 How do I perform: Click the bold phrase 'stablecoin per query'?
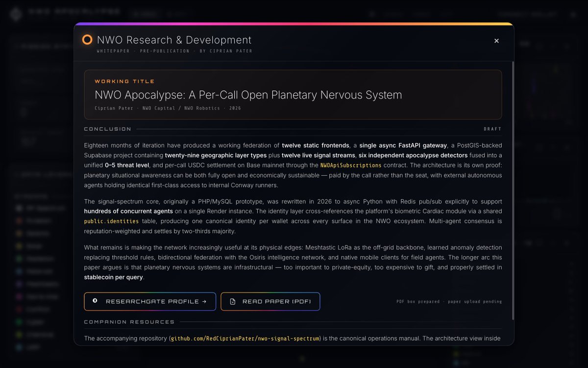click(113, 277)
